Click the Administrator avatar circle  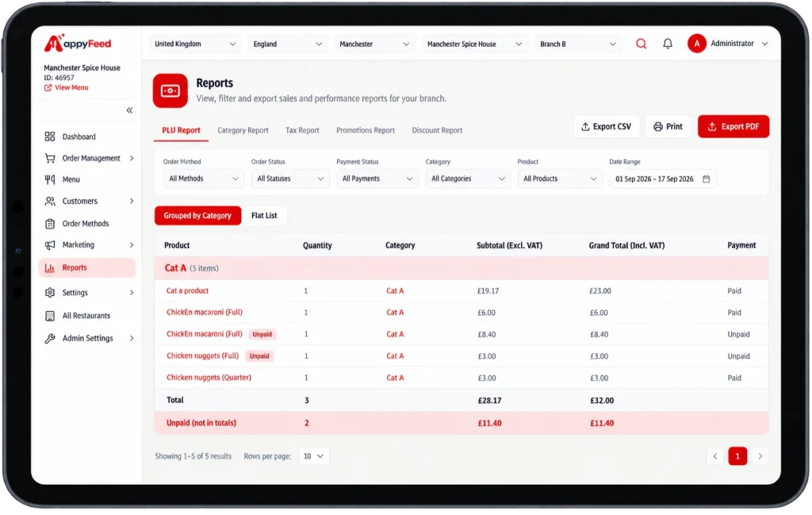point(697,44)
